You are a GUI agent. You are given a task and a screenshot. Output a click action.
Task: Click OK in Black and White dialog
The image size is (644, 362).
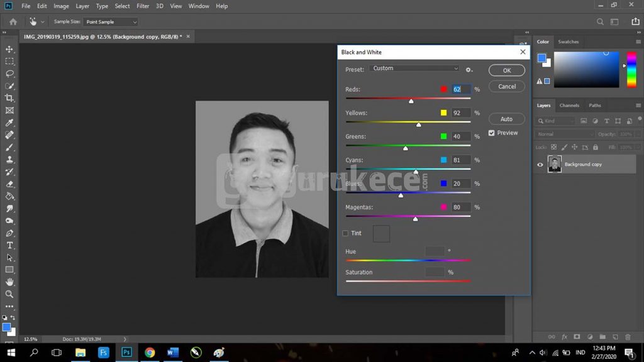[x=507, y=70]
